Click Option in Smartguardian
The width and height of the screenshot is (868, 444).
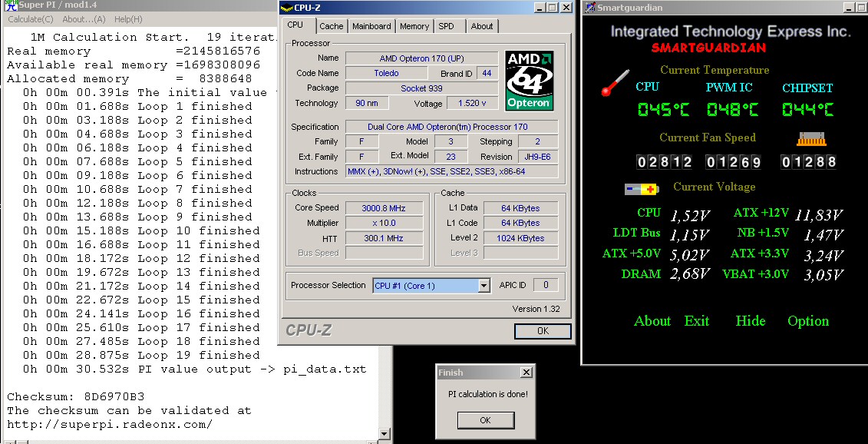click(x=808, y=321)
